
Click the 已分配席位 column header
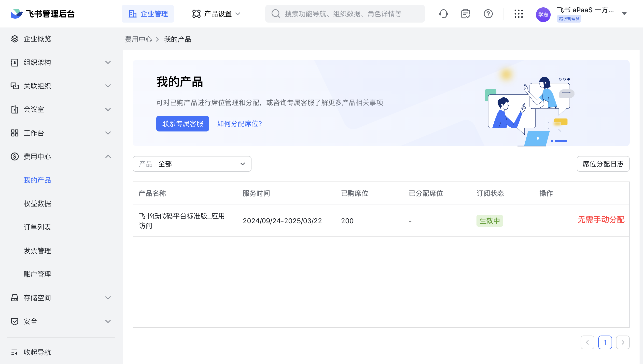pos(426,193)
